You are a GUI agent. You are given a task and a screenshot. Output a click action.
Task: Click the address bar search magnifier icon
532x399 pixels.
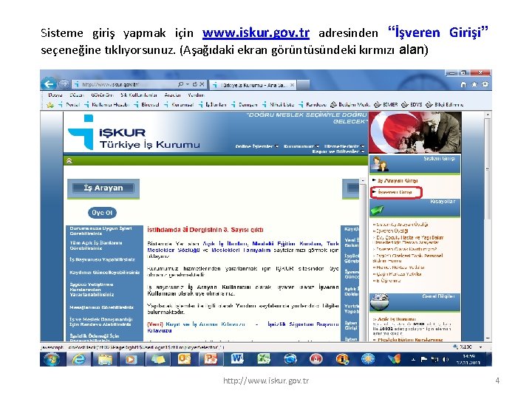pos(181,84)
